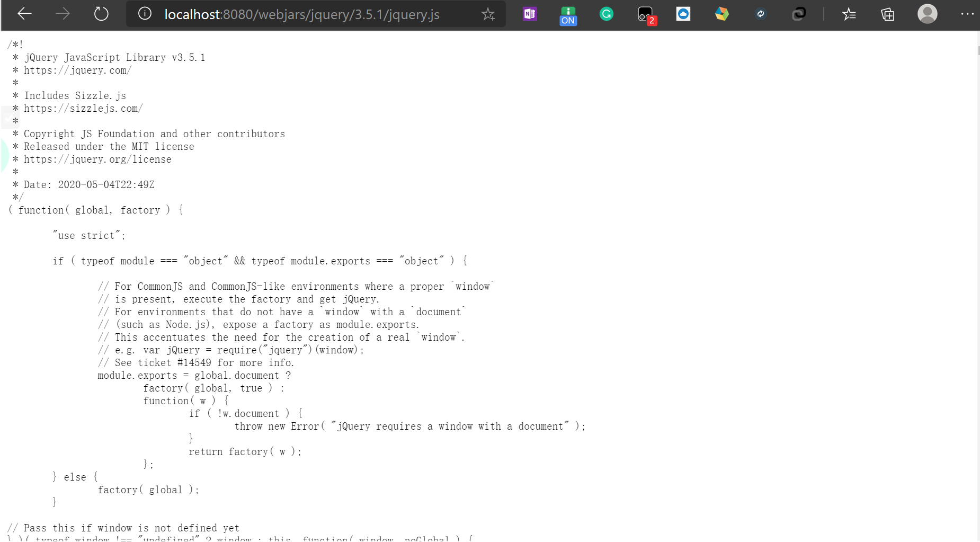Click the 'if ( typeof module === "object"' line
Screen dimensions: 980x542
coord(260,261)
